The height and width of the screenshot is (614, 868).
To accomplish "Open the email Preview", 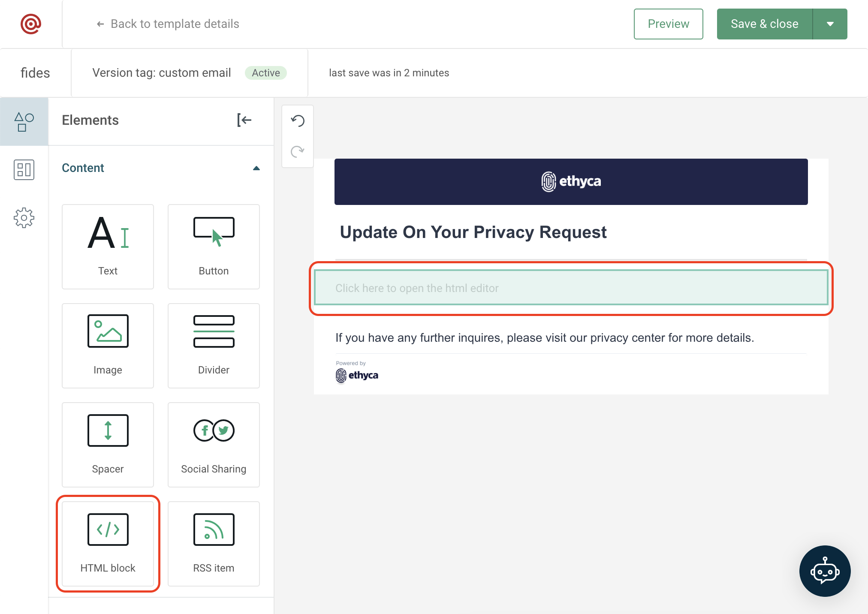I will click(668, 24).
